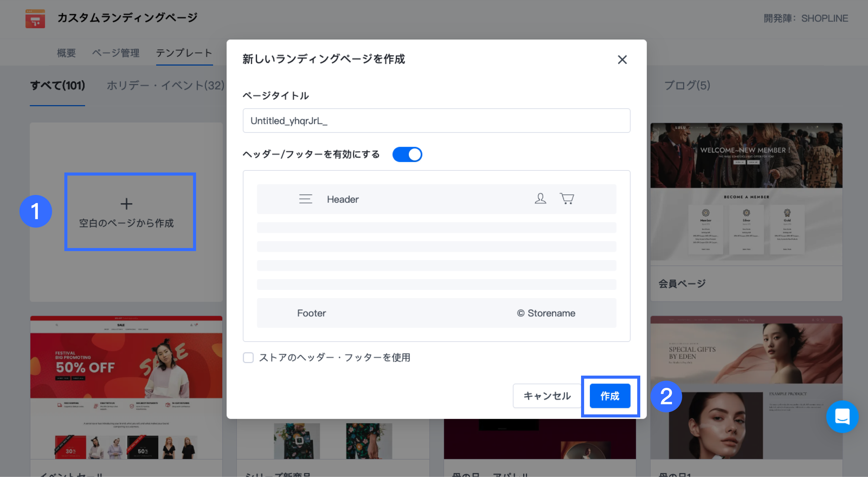
Task: Click the custom landing page app logo icon
Action: [35, 18]
